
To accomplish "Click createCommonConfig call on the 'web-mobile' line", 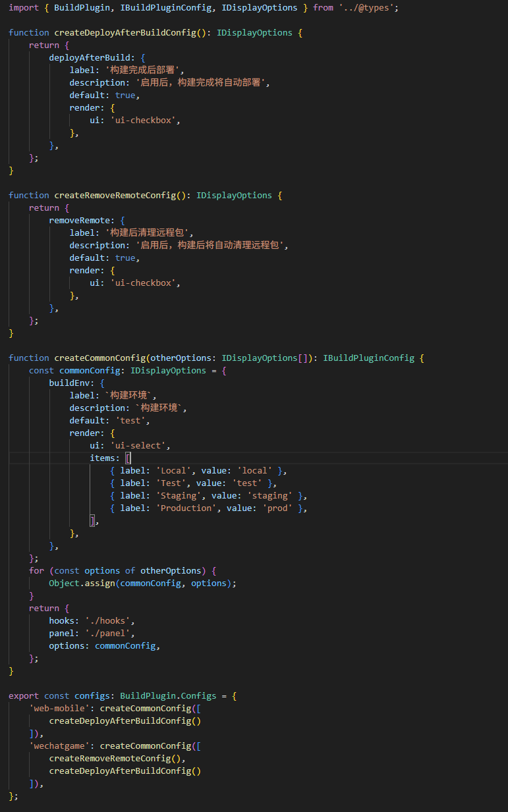I will [x=146, y=709].
